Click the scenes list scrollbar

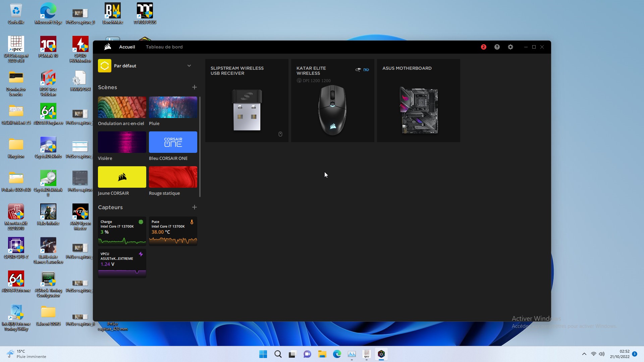pyautogui.click(x=200, y=147)
